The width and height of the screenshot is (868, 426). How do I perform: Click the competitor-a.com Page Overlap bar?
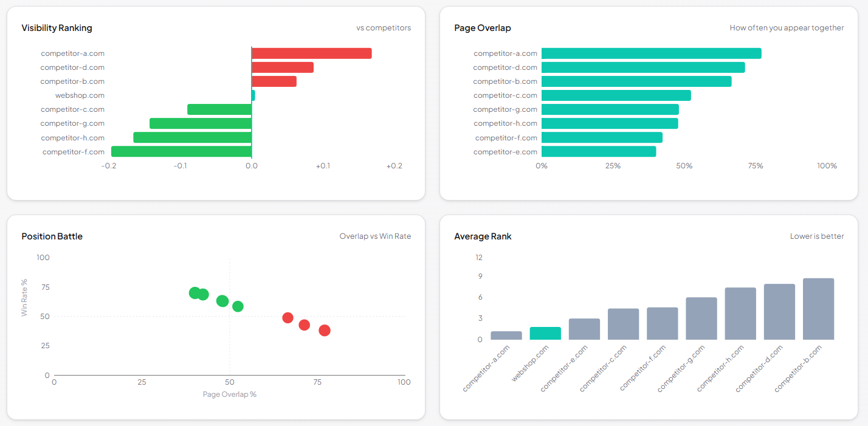coord(650,53)
